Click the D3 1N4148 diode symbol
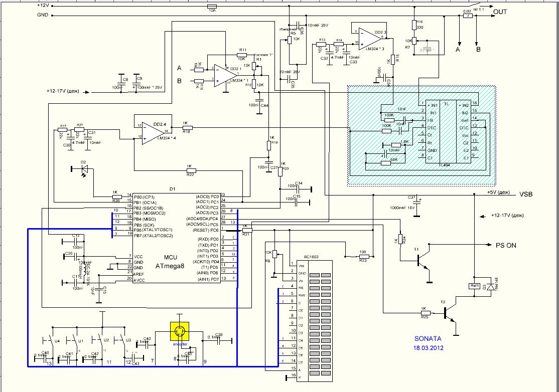559x392 pixels. (491, 286)
